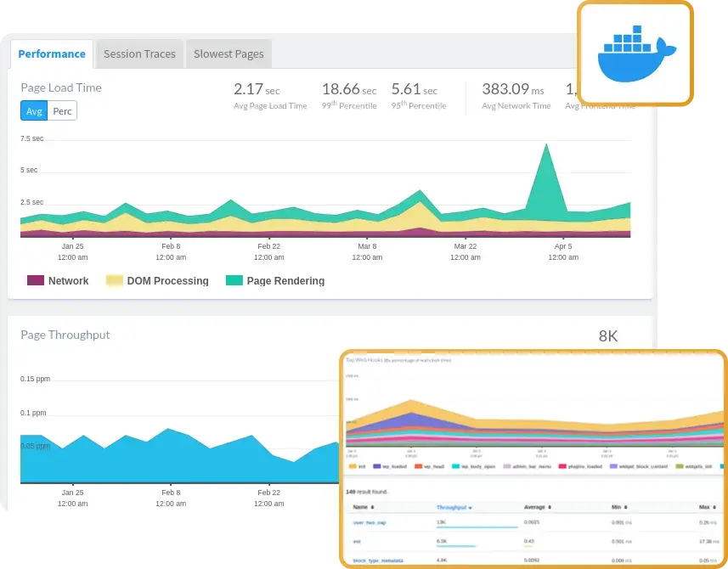The height and width of the screenshot is (569, 728).
Task: Toggle wp_body_open swatch in hooks legend
Action: pyautogui.click(x=455, y=466)
